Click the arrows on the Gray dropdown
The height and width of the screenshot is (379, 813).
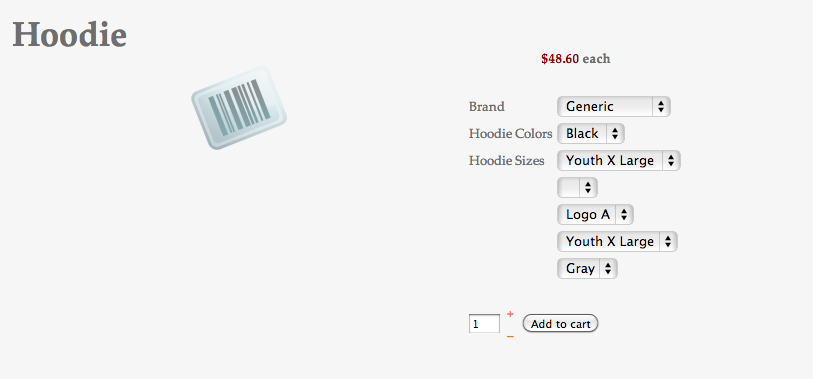[x=608, y=269]
